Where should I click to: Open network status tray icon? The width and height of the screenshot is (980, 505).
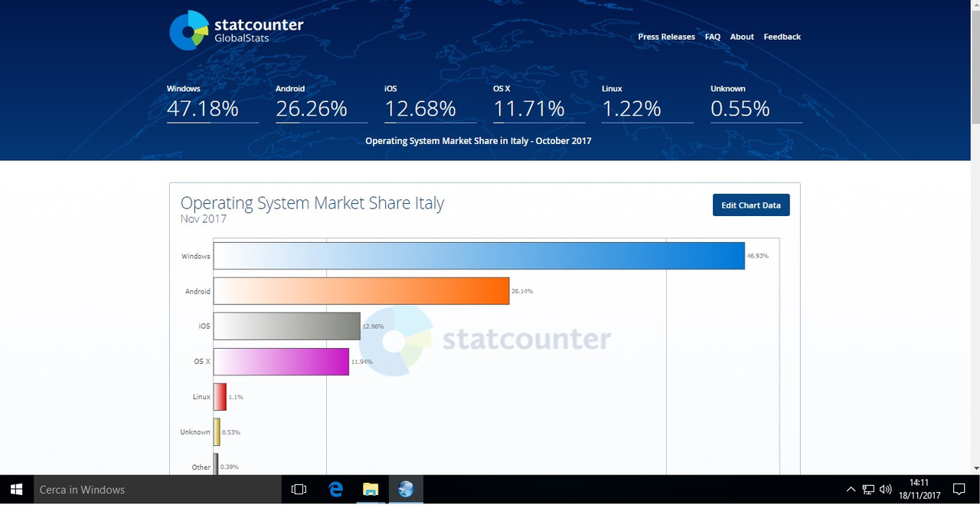pyautogui.click(x=868, y=489)
